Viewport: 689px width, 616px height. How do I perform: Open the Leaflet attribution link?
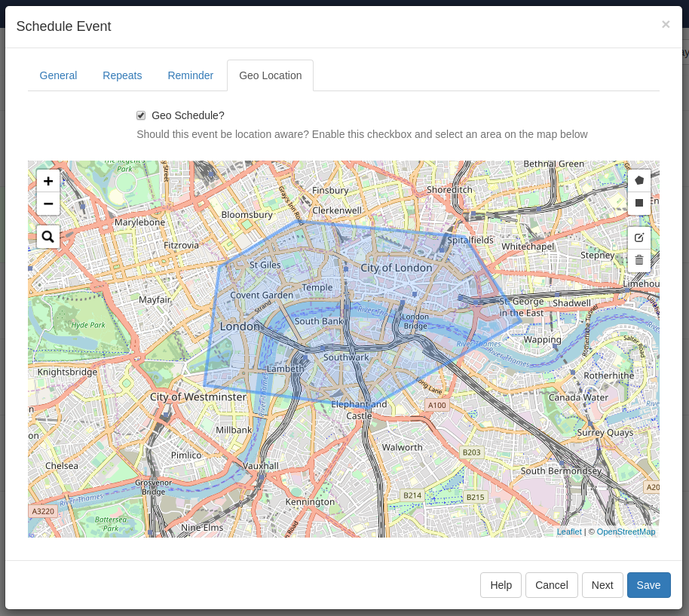click(569, 532)
